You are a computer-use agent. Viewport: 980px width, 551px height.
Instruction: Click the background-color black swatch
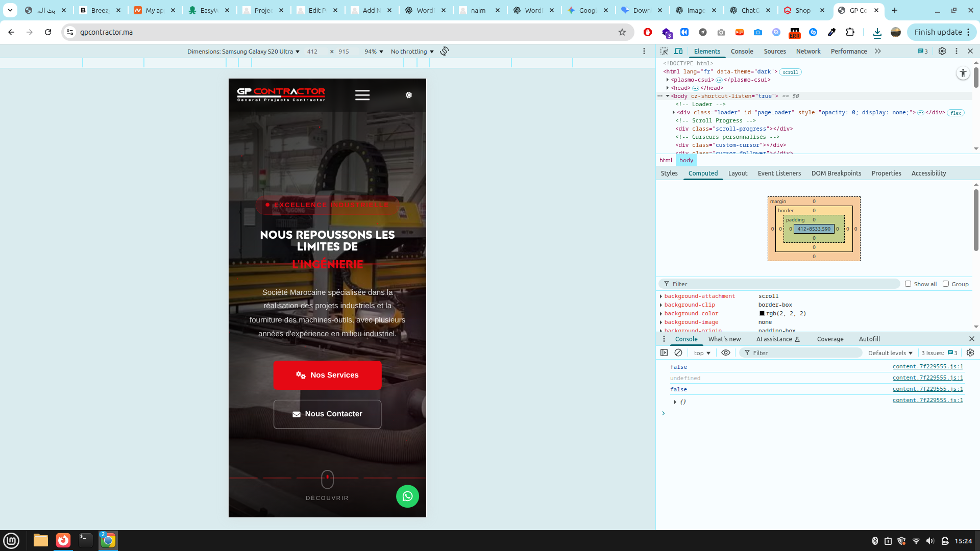(x=762, y=314)
